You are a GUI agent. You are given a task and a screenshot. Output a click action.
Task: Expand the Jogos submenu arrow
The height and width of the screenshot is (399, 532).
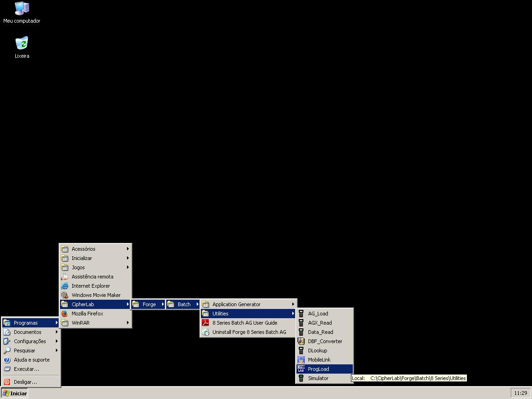[127, 267]
